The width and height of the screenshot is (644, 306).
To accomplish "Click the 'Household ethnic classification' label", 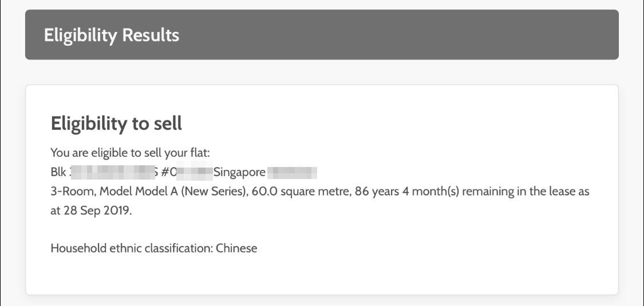I will [x=132, y=248].
